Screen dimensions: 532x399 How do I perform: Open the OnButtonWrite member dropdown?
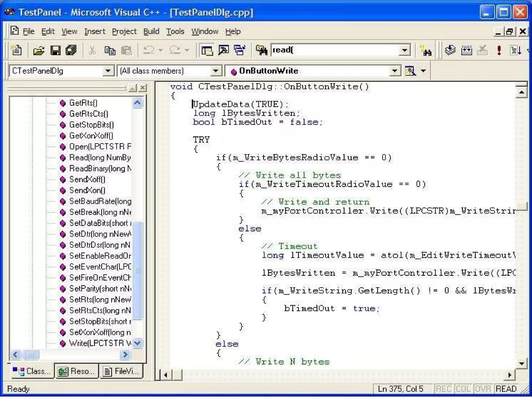(x=394, y=71)
